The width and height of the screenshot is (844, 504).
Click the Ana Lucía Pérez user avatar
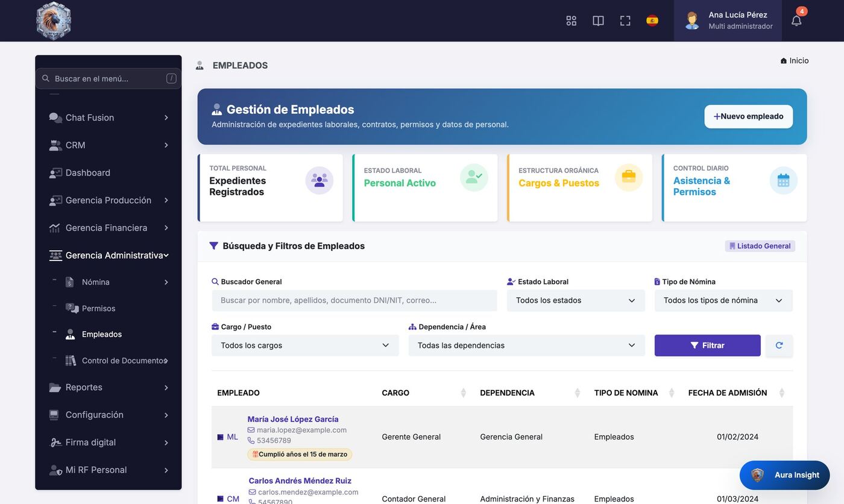point(692,20)
